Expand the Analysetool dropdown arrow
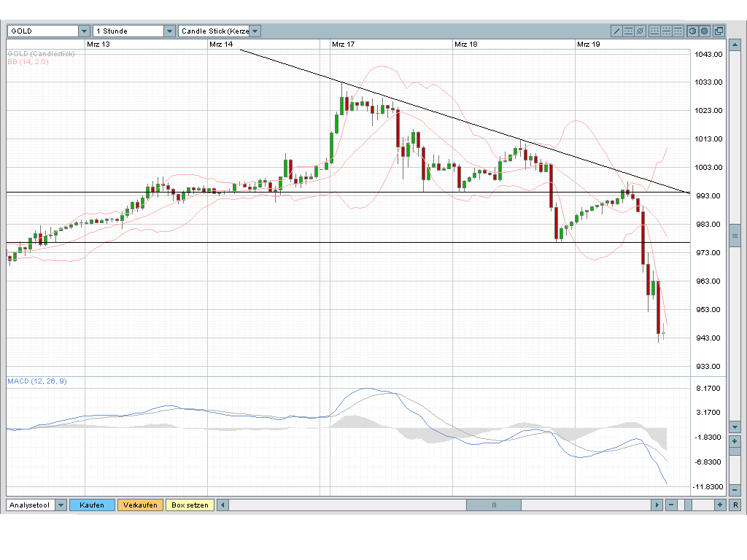747x560 pixels. click(61, 505)
